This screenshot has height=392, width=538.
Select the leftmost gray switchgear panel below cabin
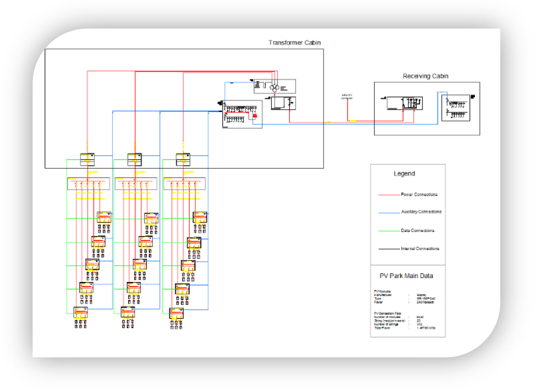pyautogui.click(x=88, y=184)
